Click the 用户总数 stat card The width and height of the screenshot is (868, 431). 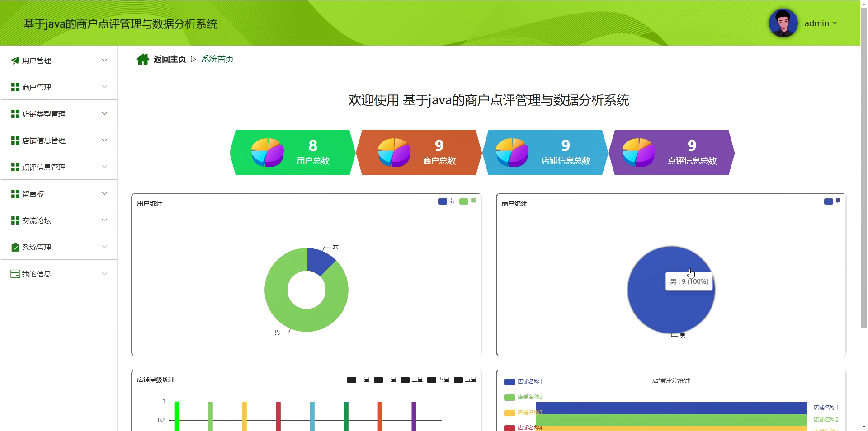point(292,152)
